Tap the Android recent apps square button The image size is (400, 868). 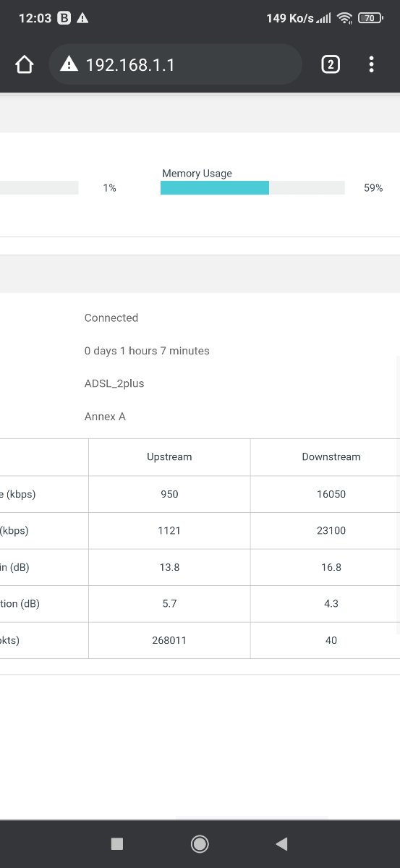(117, 843)
